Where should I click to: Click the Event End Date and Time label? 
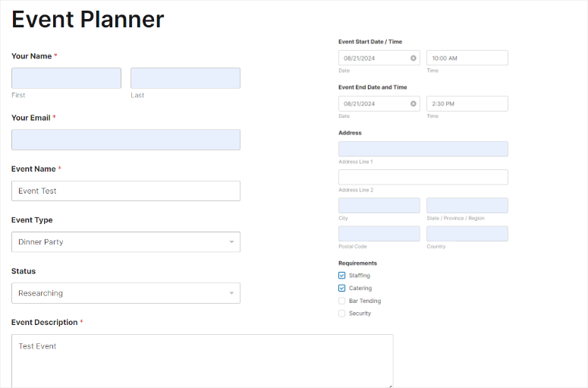[x=373, y=87]
